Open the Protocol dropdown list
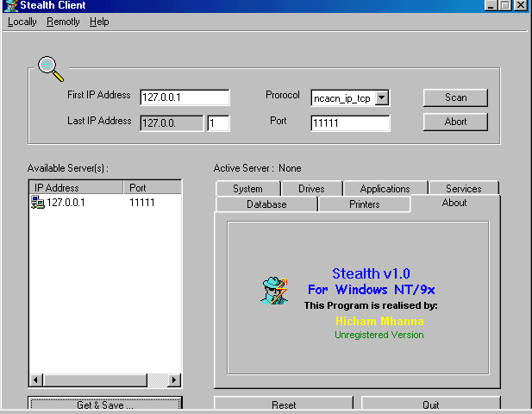Viewport: 532px width, 414px height. [382, 98]
